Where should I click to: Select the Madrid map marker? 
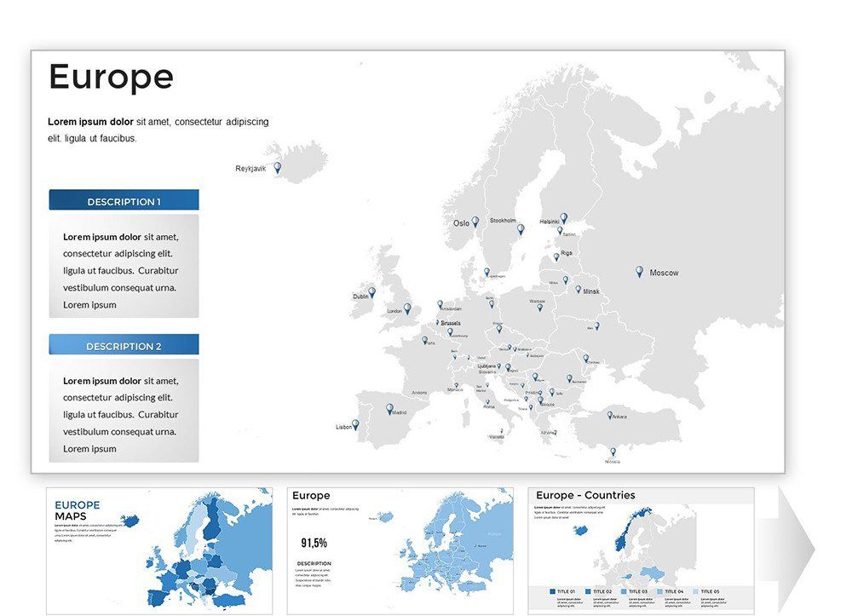(389, 406)
